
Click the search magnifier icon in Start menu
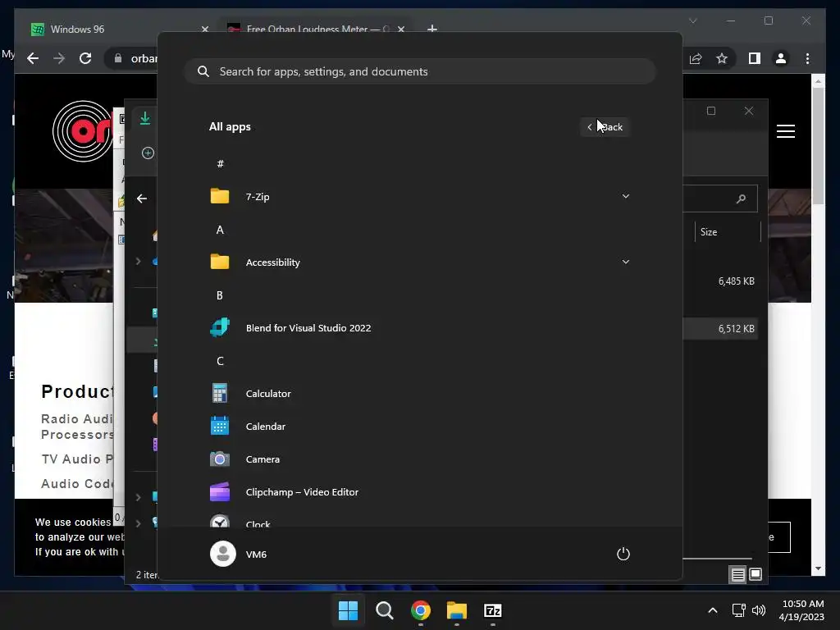coord(203,71)
